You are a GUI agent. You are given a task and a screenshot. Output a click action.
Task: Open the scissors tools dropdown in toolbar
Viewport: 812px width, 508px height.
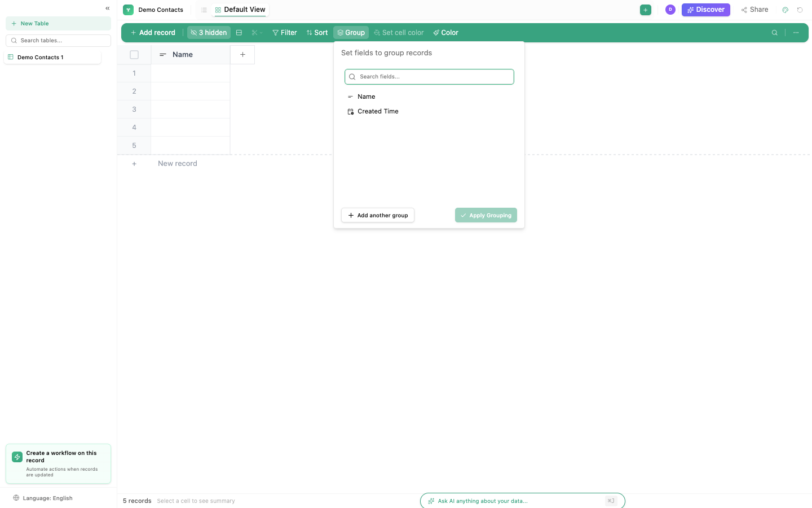[257, 33]
